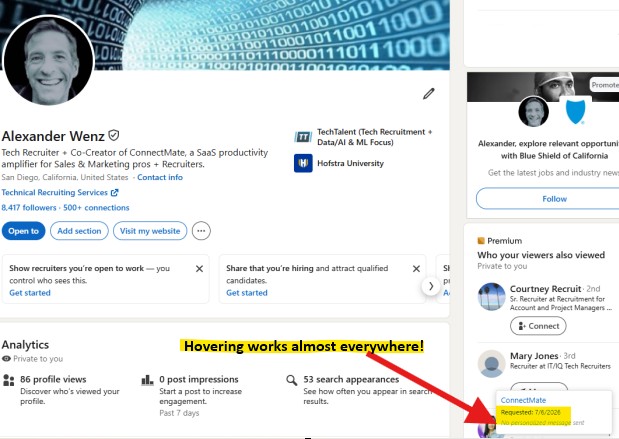This screenshot has height=439, width=619.
Task: Dismiss the share that you're hiring card
Action: click(x=416, y=269)
